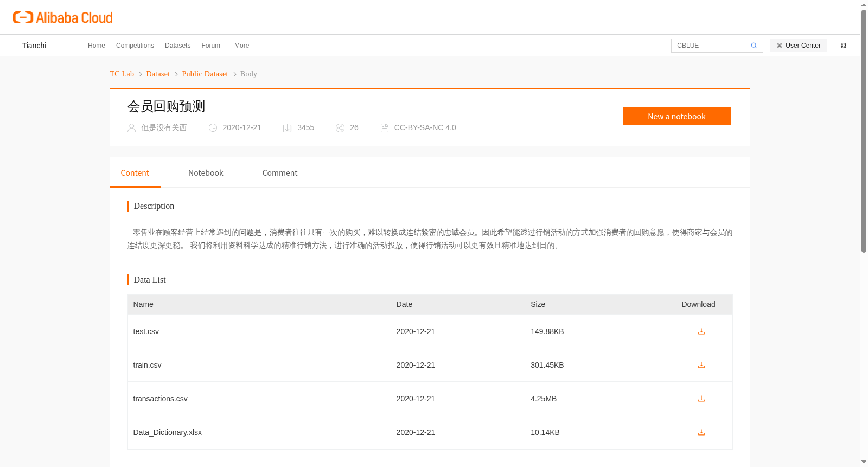Click the scrollbar down arrow
This screenshot has width=868, height=467.
[864, 463]
